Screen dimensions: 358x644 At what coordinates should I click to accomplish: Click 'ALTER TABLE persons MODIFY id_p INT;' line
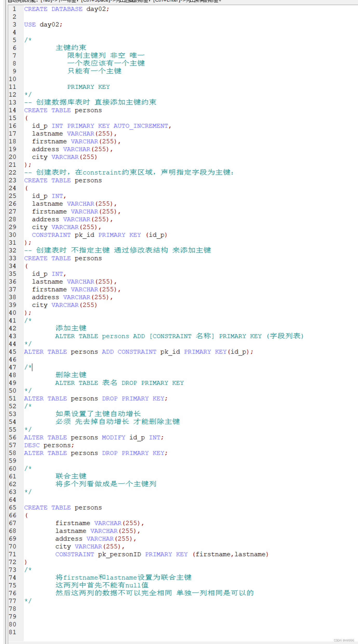coord(94,438)
